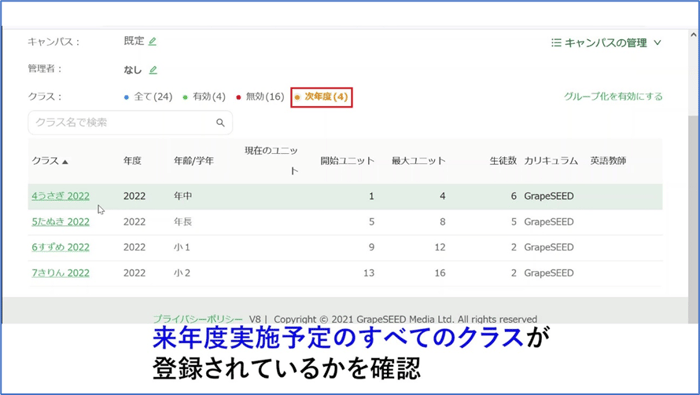Click start unit 9 in 6すずめ row
Image resolution: width=700 pixels, height=395 pixels.
point(371,247)
